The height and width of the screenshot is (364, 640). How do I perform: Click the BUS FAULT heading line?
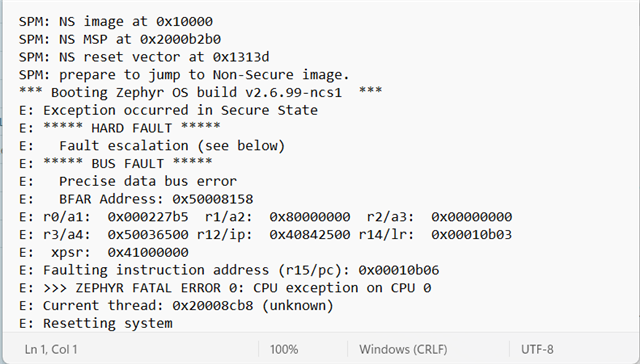pyautogui.click(x=116, y=164)
